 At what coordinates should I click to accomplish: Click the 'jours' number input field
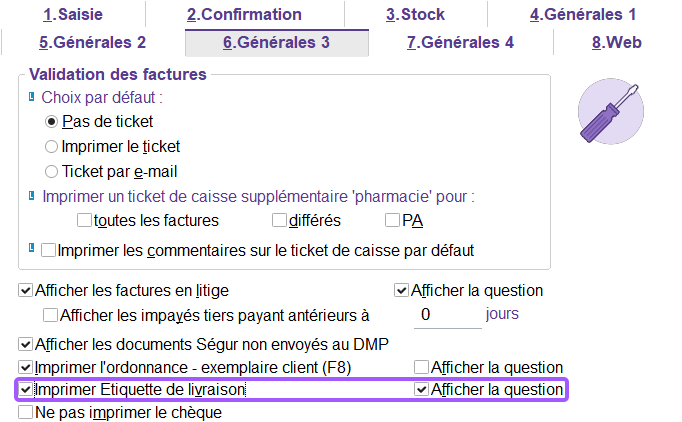pyautogui.click(x=447, y=314)
